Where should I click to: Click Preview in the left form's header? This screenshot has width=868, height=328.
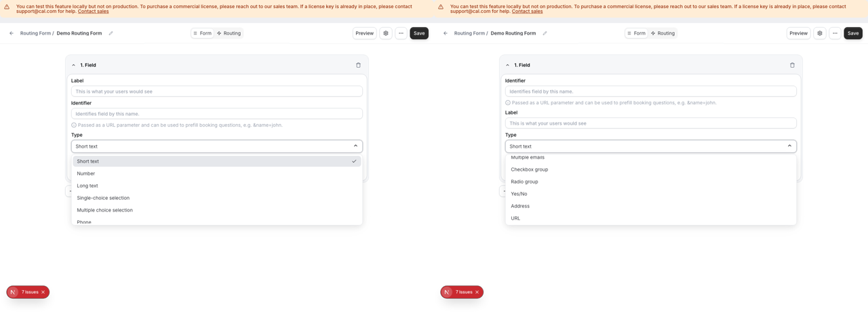364,33
